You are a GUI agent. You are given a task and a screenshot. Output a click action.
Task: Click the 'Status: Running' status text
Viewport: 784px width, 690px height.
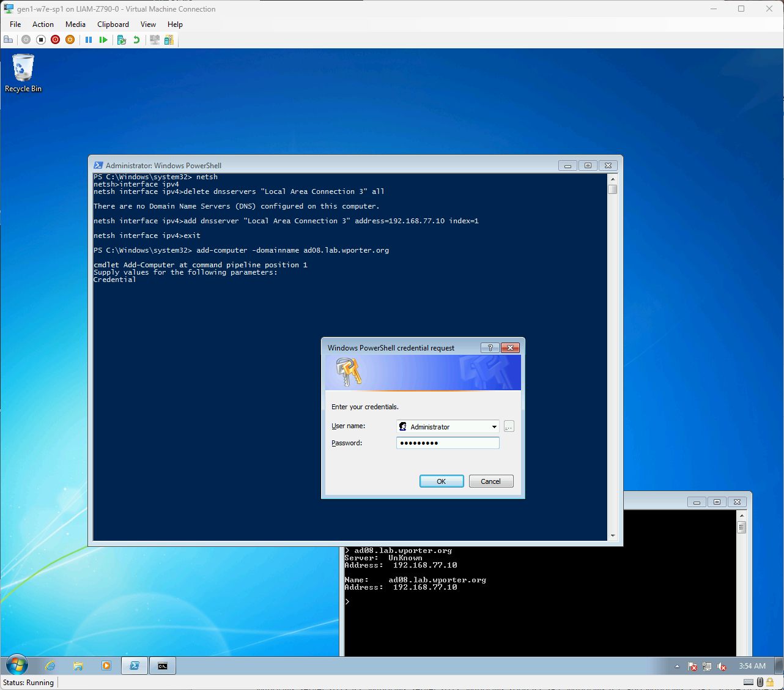(x=28, y=683)
